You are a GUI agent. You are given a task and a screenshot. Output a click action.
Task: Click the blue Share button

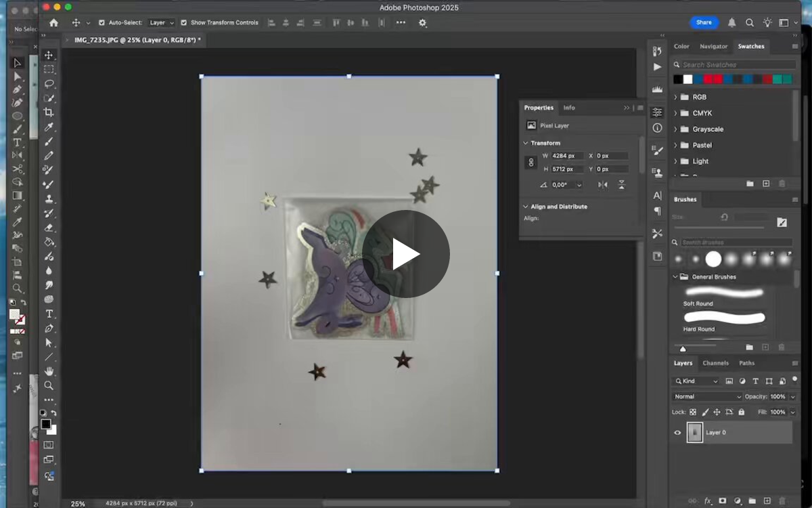pyautogui.click(x=704, y=22)
